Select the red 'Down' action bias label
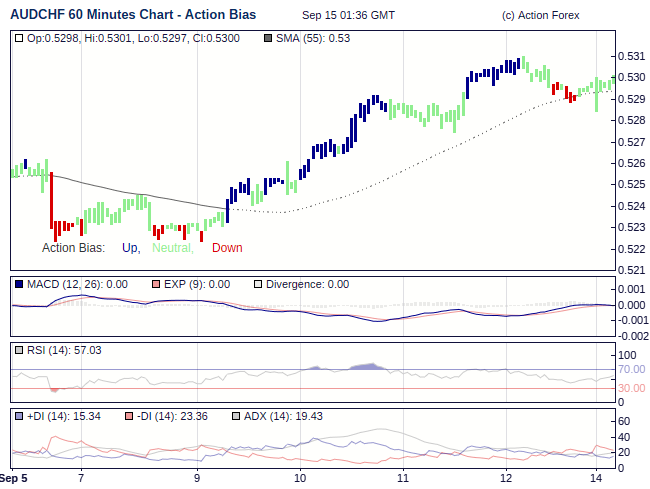Screen dimensions: 650x489 click(227, 248)
